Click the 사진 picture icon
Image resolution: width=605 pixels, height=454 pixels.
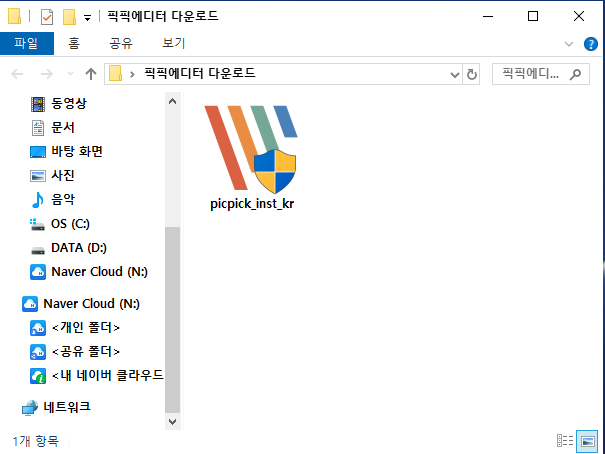tap(38, 176)
